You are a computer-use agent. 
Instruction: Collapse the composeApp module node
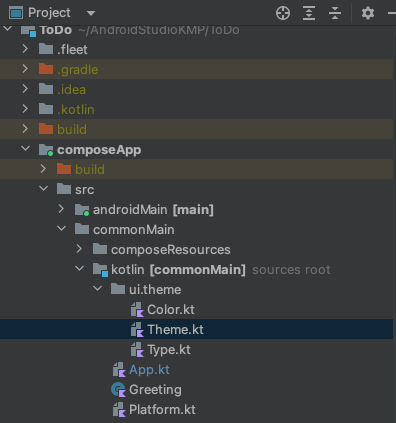(25, 149)
